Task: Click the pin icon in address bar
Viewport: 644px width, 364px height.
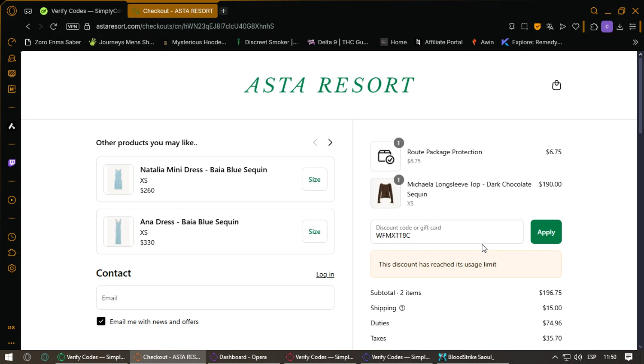Action: point(512,27)
